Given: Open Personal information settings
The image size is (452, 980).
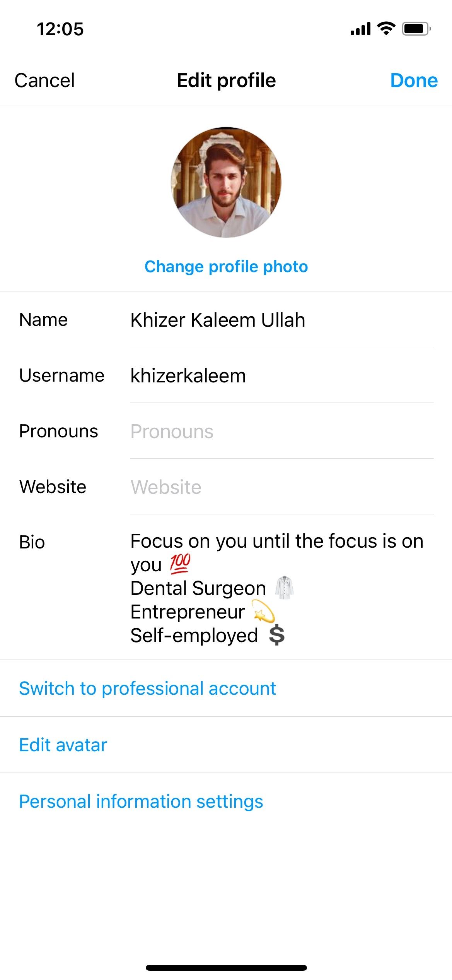Looking at the screenshot, I should click(x=141, y=802).
